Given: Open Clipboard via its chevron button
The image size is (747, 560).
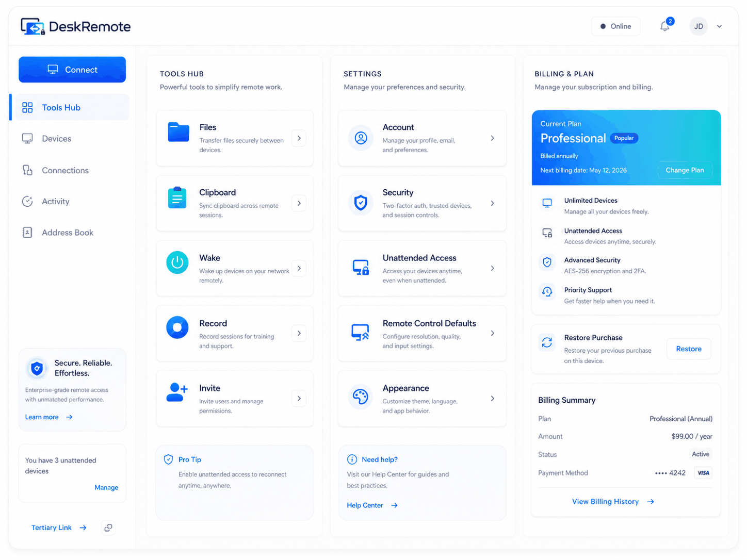Looking at the screenshot, I should point(299,203).
